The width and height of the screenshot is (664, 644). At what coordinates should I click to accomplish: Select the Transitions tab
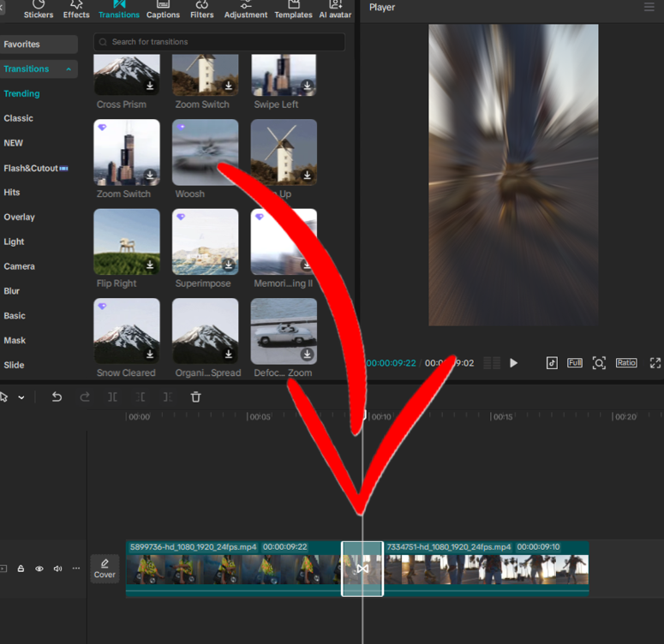[118, 9]
